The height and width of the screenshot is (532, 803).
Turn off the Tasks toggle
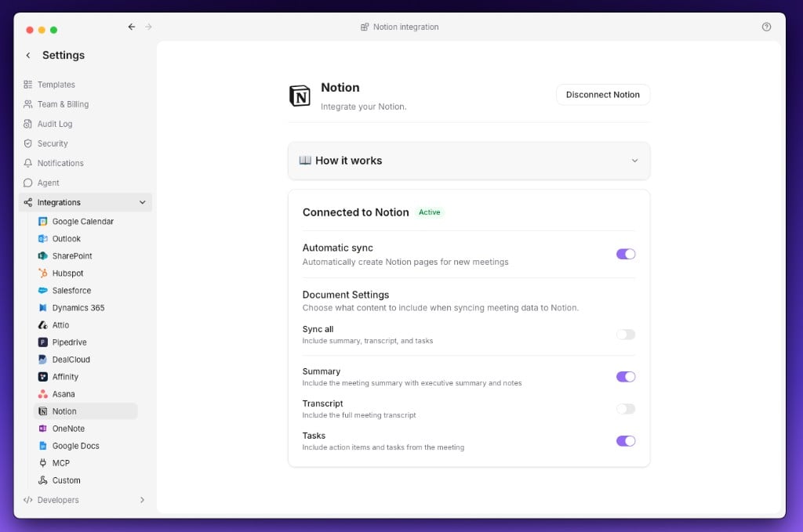(625, 441)
